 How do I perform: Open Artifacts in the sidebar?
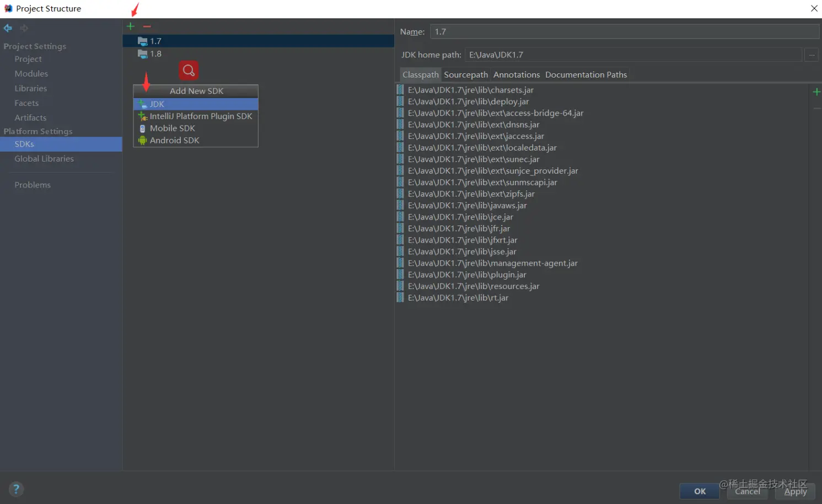tap(30, 118)
